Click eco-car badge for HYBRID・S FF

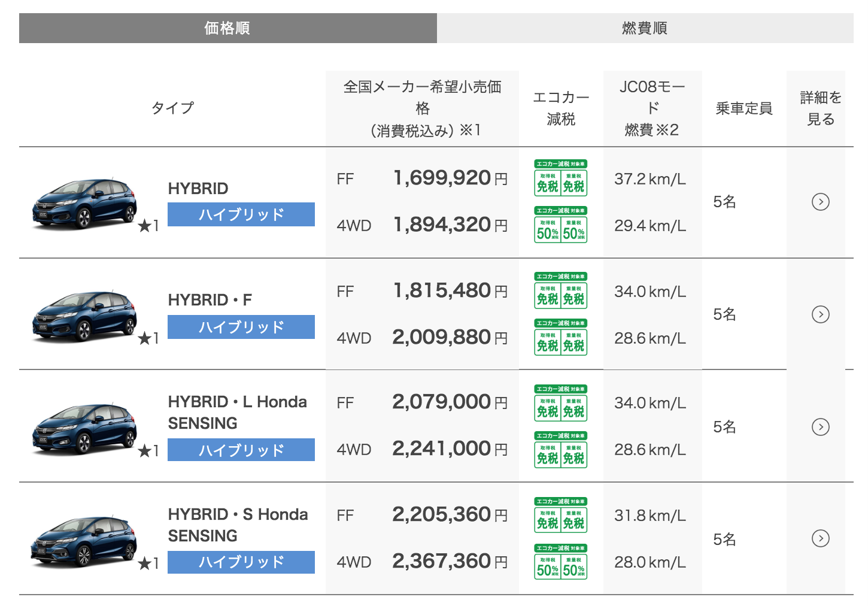pos(561,515)
